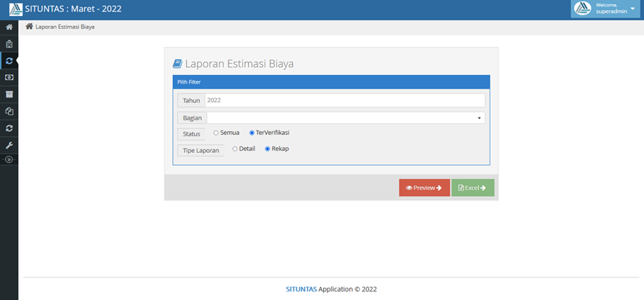This screenshot has width=644, height=300.
Task: Click the Tipe Laporan label
Action: [x=200, y=151]
